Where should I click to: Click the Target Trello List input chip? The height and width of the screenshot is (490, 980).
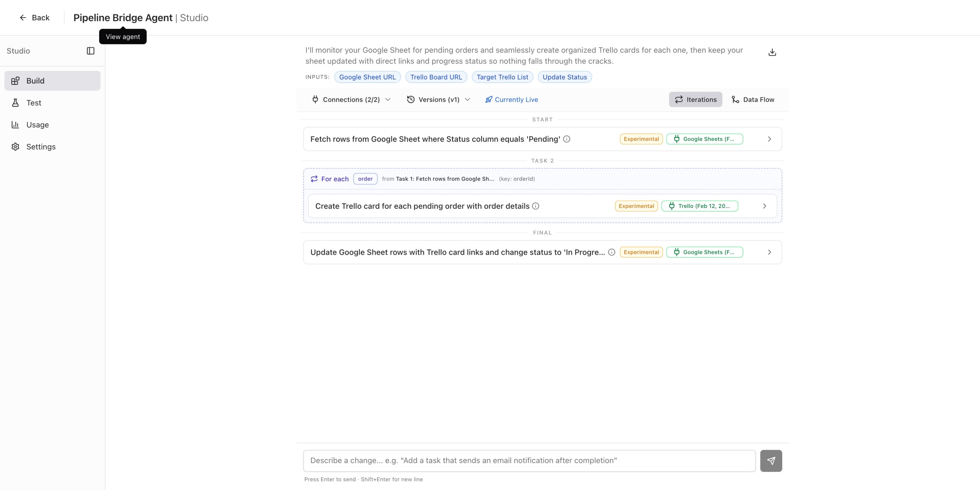click(x=502, y=77)
